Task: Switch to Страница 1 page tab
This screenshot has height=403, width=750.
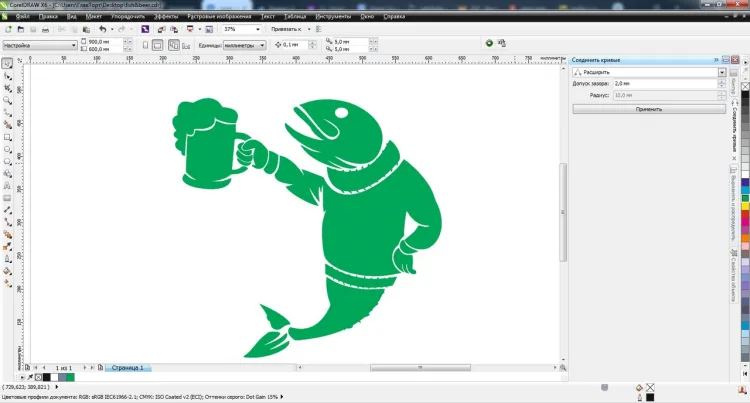Action: (127, 368)
